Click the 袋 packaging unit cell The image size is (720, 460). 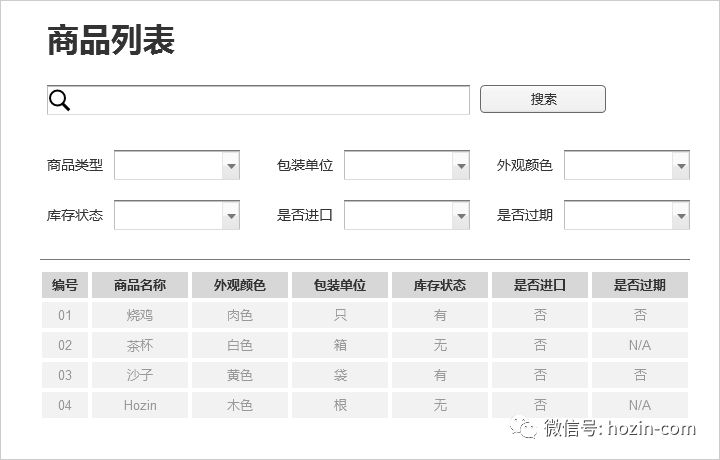click(x=340, y=375)
